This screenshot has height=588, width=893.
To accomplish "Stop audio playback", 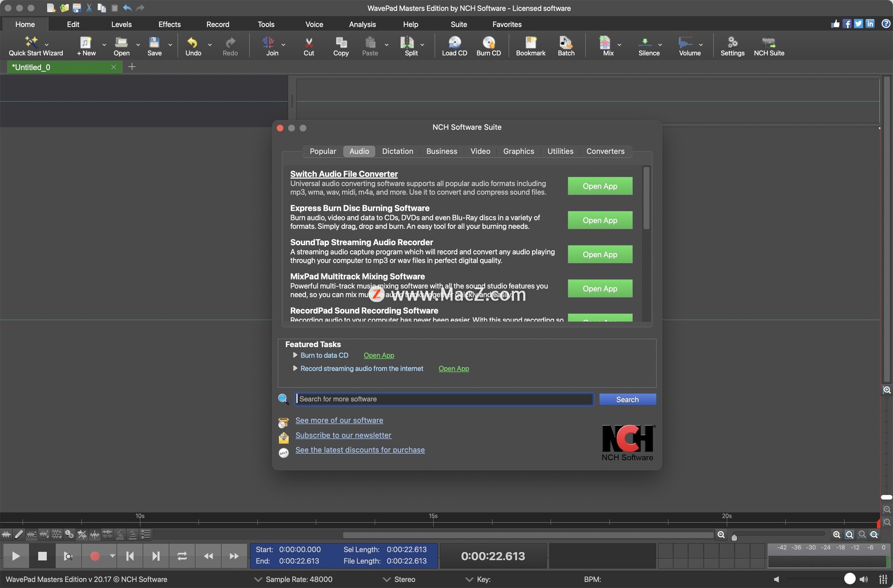I will tap(42, 556).
